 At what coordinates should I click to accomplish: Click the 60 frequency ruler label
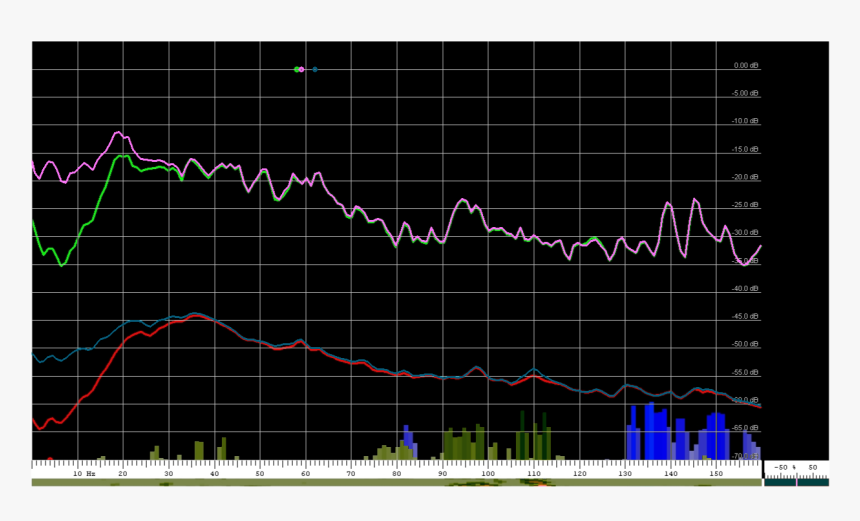point(305,473)
